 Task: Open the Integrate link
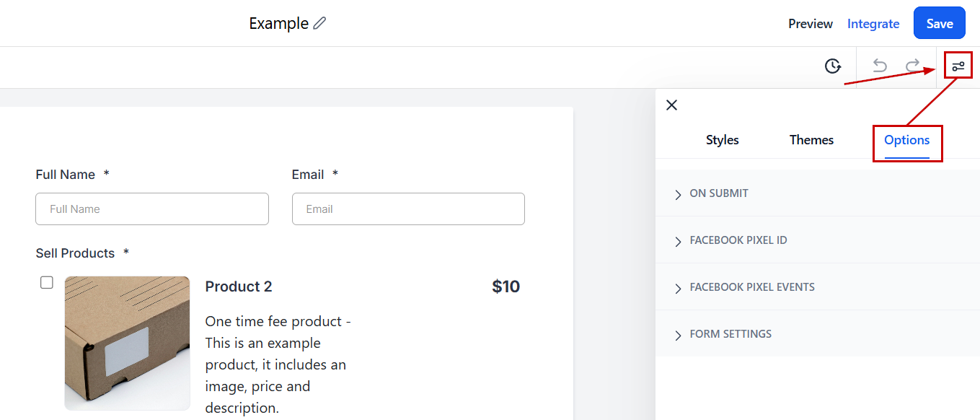point(873,24)
